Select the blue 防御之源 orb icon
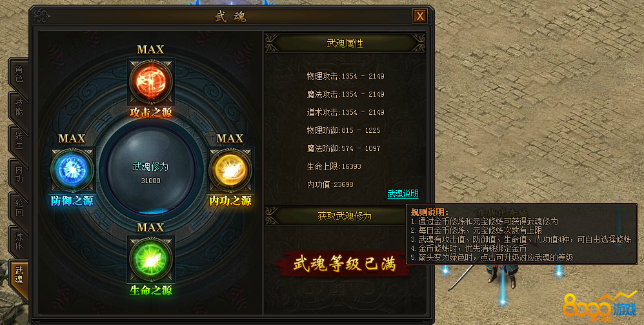Viewport: 644px width, 325px height. coord(72,170)
